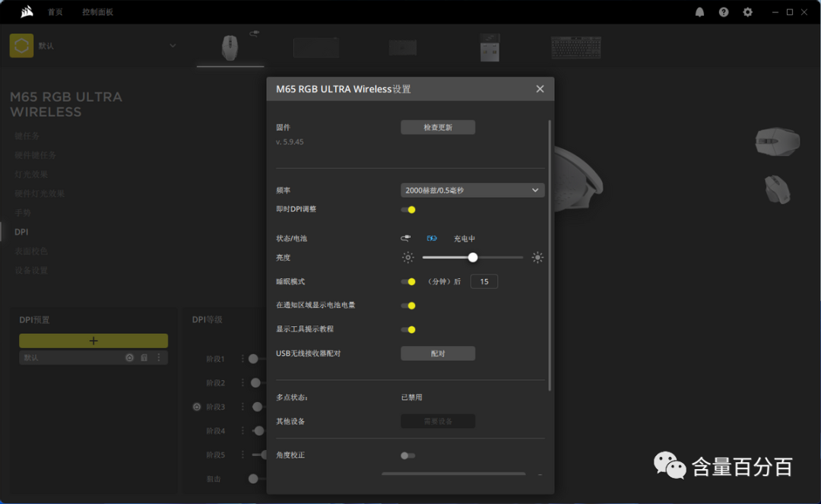
Task: Select 灯光效果 in the left menu
Action: pyautogui.click(x=31, y=174)
